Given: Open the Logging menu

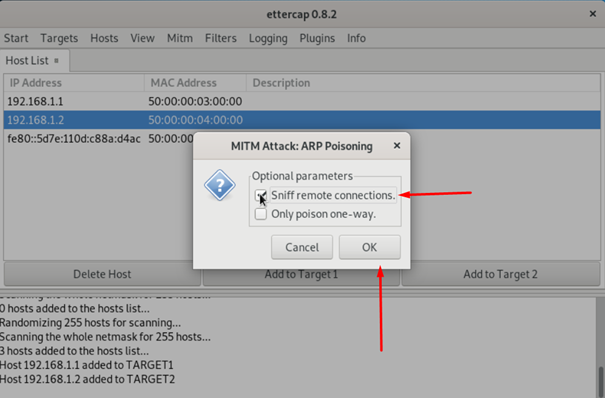Looking at the screenshot, I should pyautogui.click(x=268, y=38).
